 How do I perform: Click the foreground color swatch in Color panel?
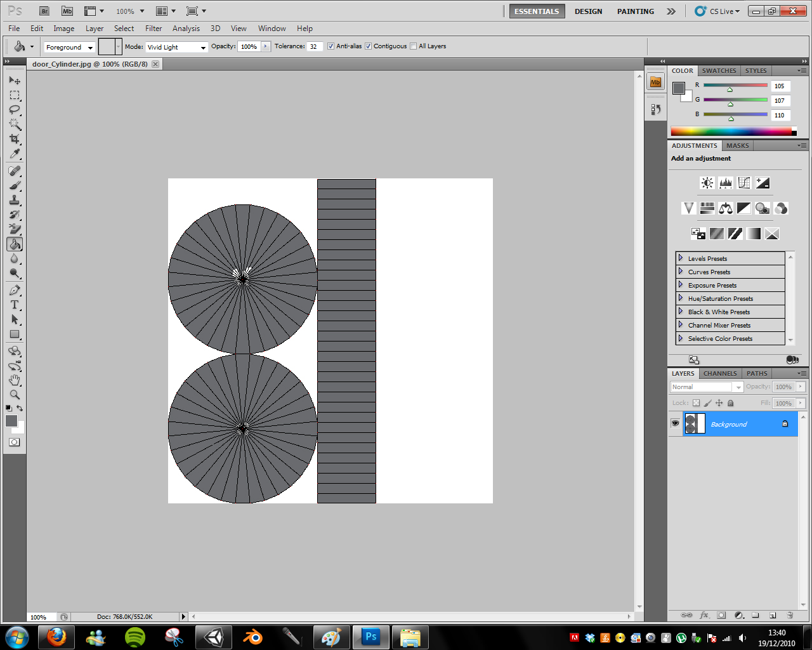[x=678, y=88]
